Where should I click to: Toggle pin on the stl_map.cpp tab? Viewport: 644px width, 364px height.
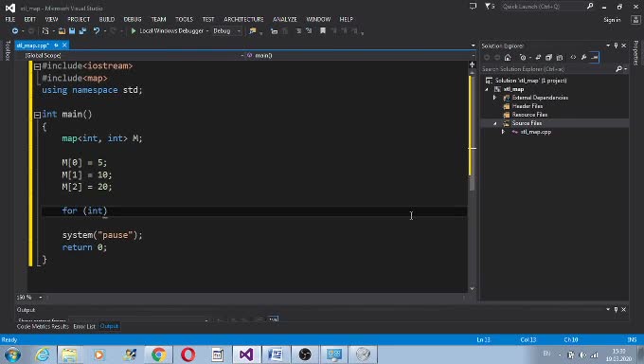[x=56, y=45]
